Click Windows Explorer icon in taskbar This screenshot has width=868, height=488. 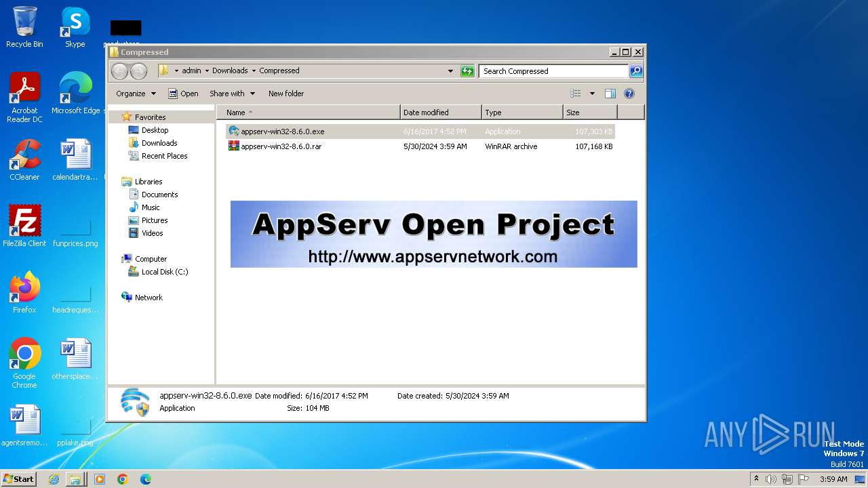pos(75,479)
